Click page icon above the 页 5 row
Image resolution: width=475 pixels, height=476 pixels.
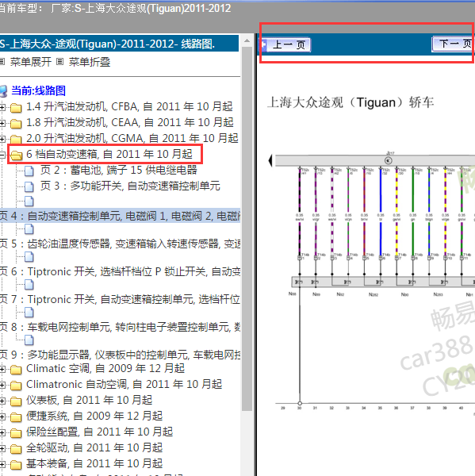tap(29, 229)
